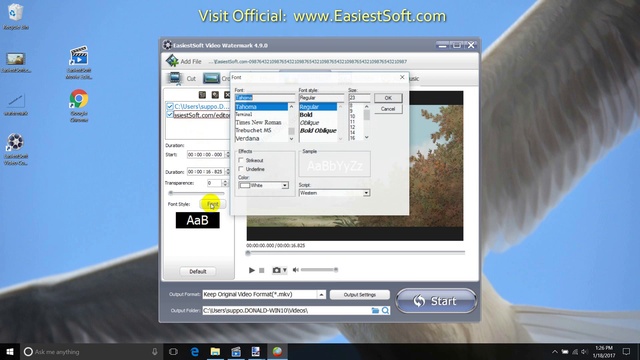Toggle checkbox for C:\Users\suppo watermark entry
This screenshot has height=360, width=640.
[169, 106]
